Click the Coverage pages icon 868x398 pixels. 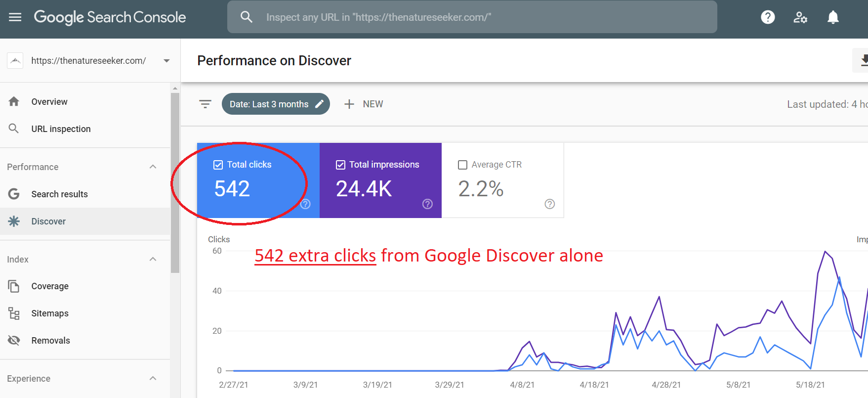[14, 286]
